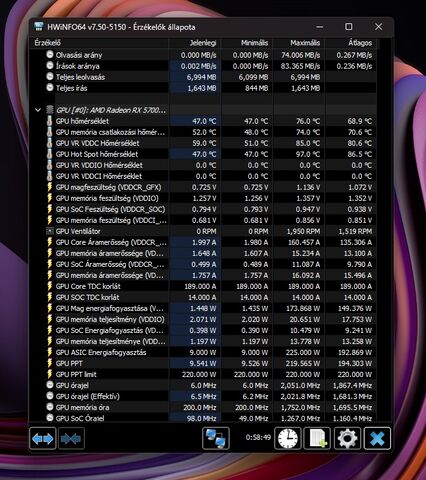Click circle icon beside Olvasási arány
The width and height of the screenshot is (426, 480).
[x=50, y=54]
